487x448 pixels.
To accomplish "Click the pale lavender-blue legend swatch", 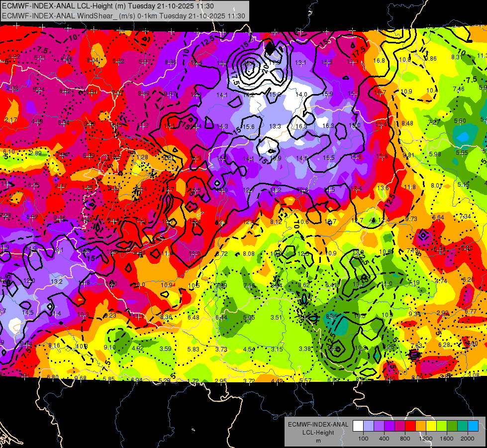I will click(369, 426).
